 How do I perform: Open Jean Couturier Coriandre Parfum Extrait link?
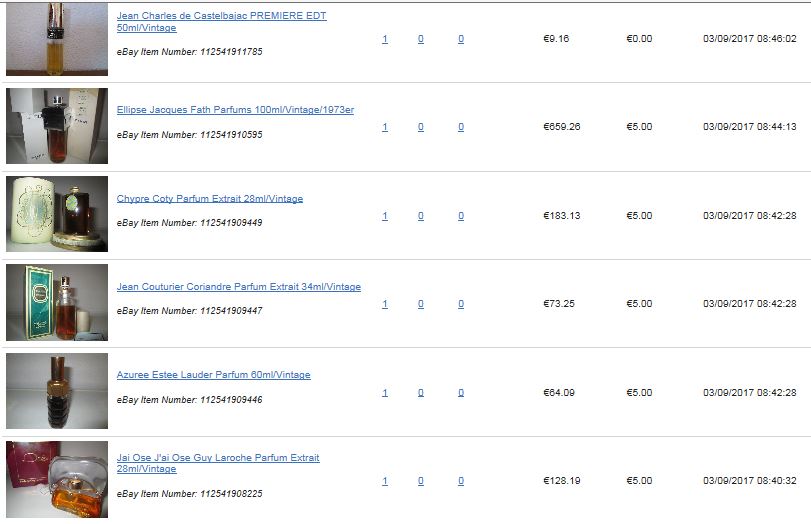coord(238,287)
